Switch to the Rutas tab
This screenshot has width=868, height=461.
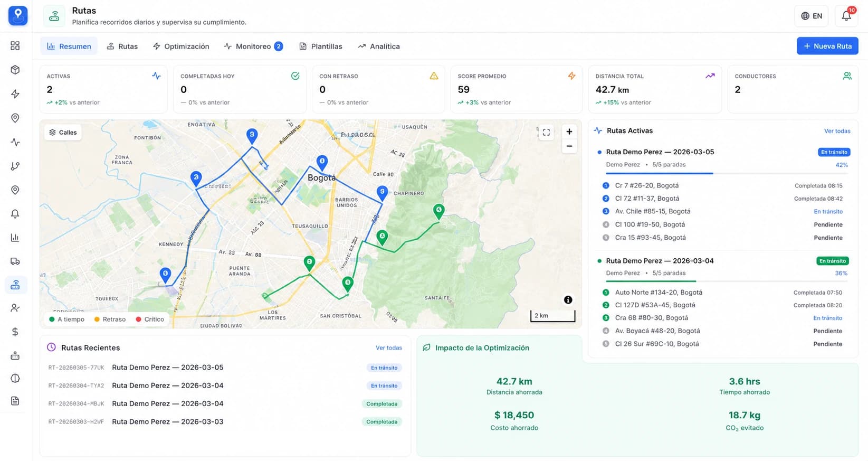122,46
